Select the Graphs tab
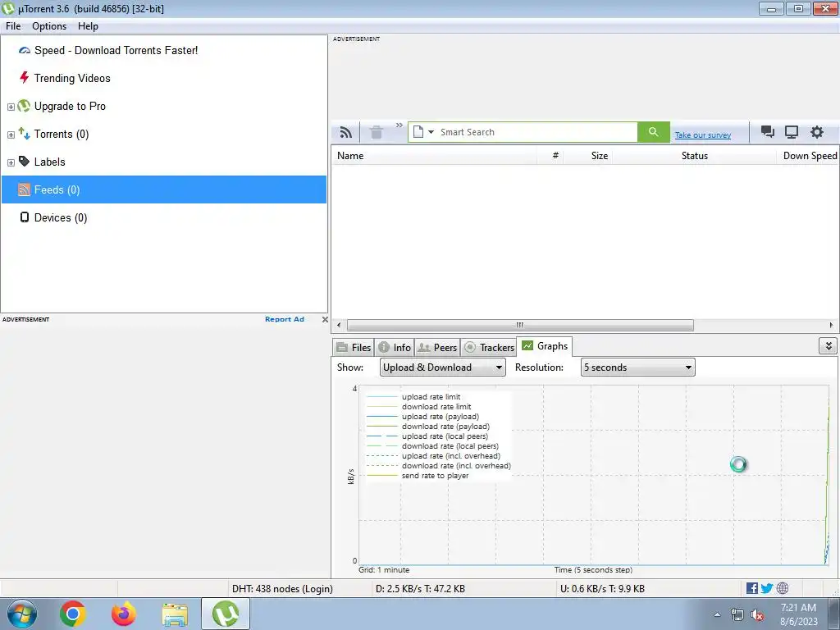Screen dimensions: 840x630 click(x=545, y=346)
